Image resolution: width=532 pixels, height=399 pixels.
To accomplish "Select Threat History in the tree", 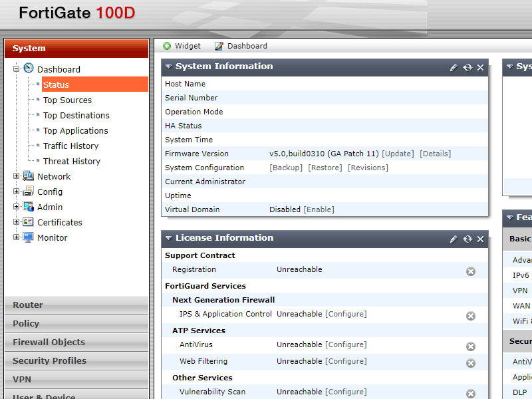I will 71,161.
